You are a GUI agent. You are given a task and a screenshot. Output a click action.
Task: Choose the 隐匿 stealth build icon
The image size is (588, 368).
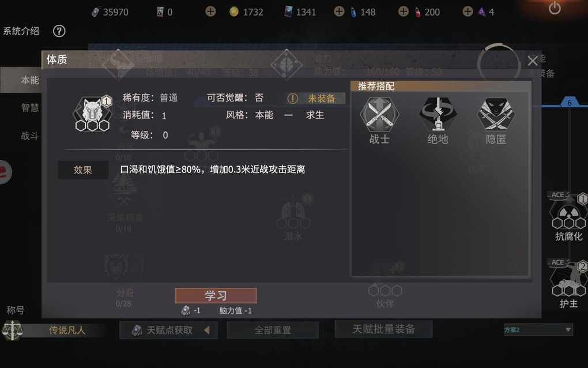pyautogui.click(x=496, y=114)
